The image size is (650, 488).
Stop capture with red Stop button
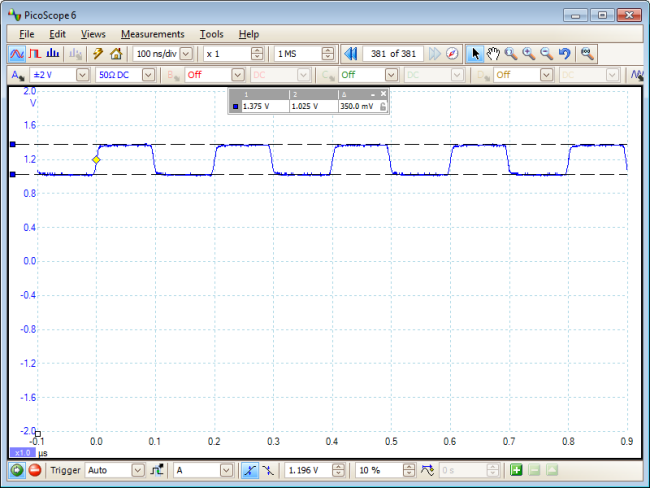[x=35, y=470]
